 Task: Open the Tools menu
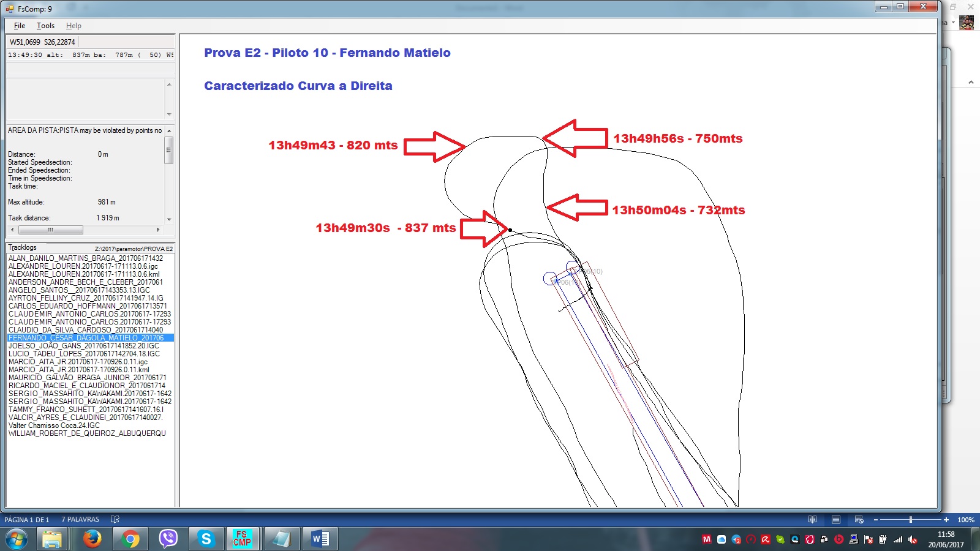pos(45,26)
